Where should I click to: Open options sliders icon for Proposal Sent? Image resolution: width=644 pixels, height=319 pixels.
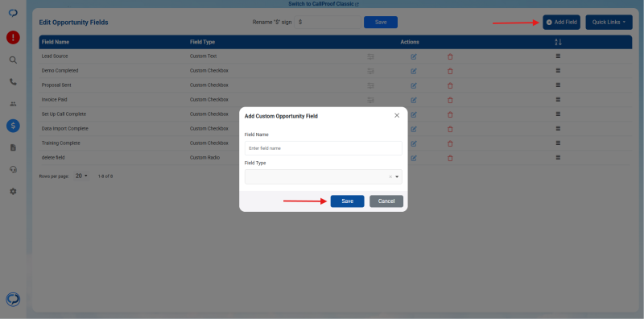[370, 85]
